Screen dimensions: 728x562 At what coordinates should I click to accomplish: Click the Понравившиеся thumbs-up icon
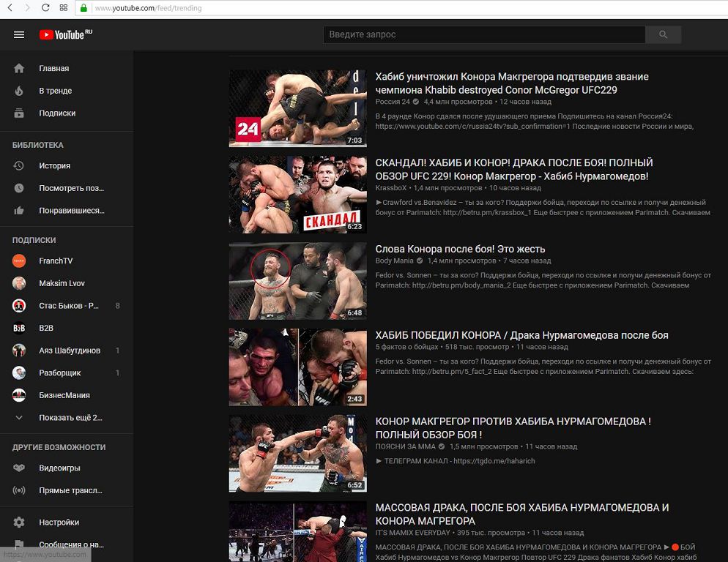pyautogui.click(x=19, y=210)
